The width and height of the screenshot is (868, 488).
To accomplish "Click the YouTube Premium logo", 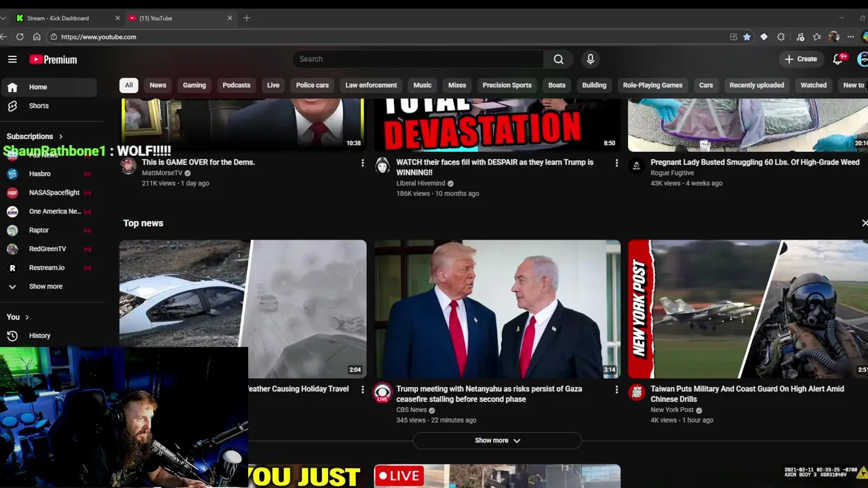I will pos(53,60).
